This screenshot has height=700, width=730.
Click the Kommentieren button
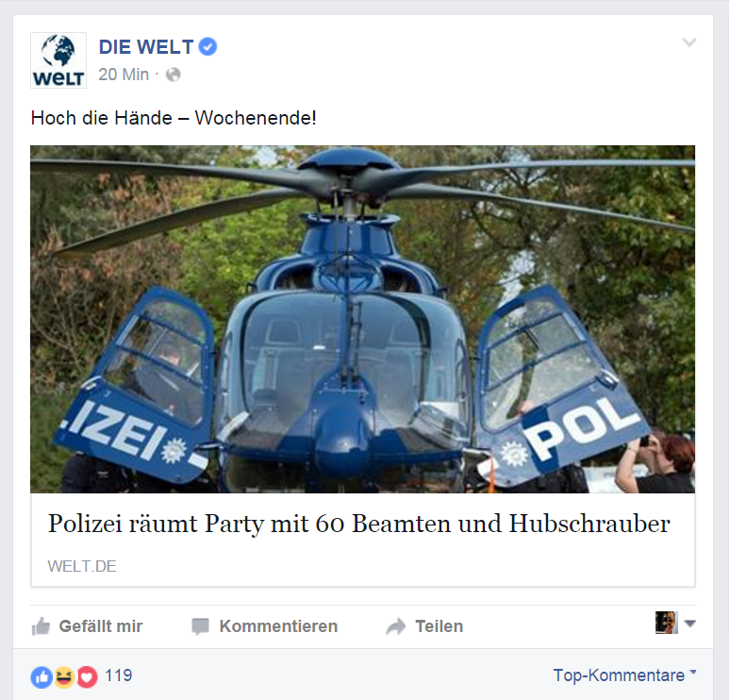click(x=264, y=626)
